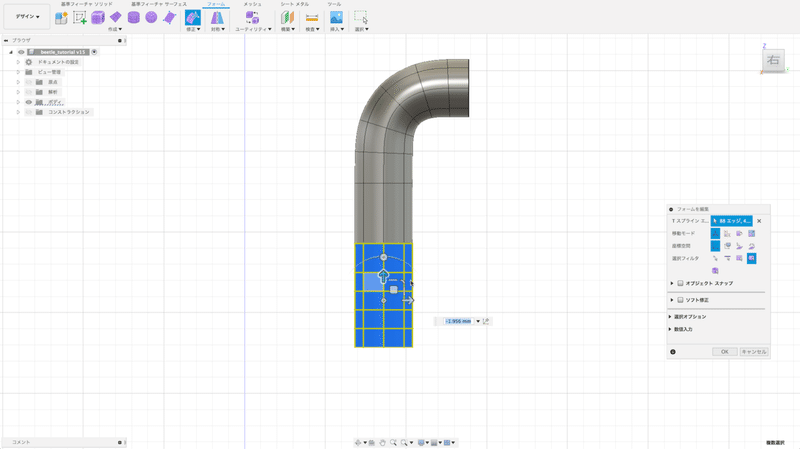The height and width of the screenshot is (449, 800).
Task: Click the Orbit icon in navigation bar
Action: [x=358, y=443]
